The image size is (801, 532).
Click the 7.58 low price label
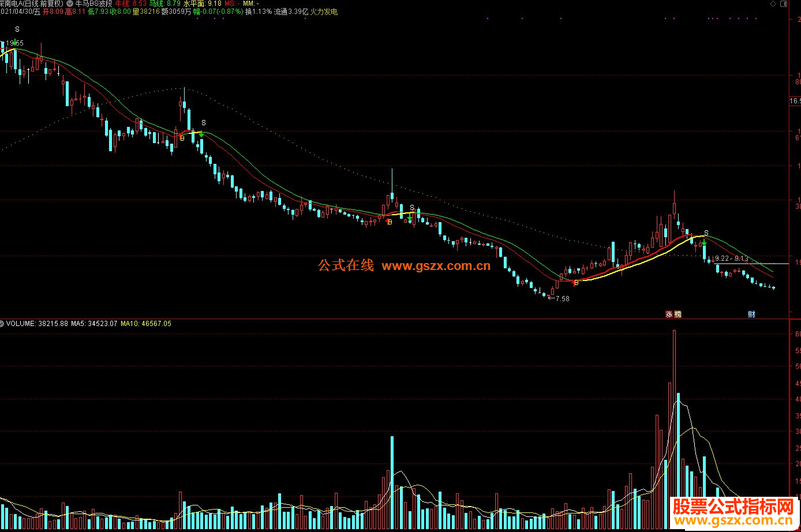coord(562,299)
